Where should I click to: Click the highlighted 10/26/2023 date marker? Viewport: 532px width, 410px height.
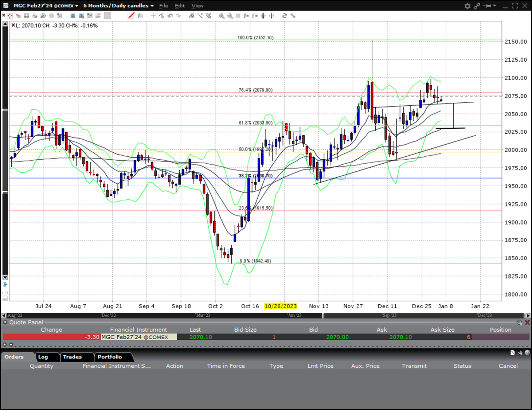[x=281, y=306]
